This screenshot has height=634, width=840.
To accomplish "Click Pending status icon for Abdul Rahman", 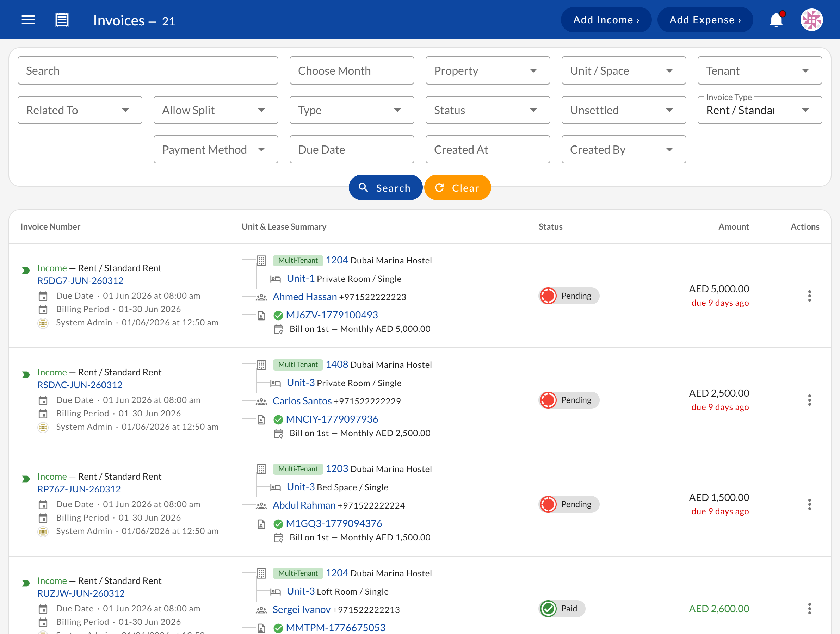I will 548,504.
